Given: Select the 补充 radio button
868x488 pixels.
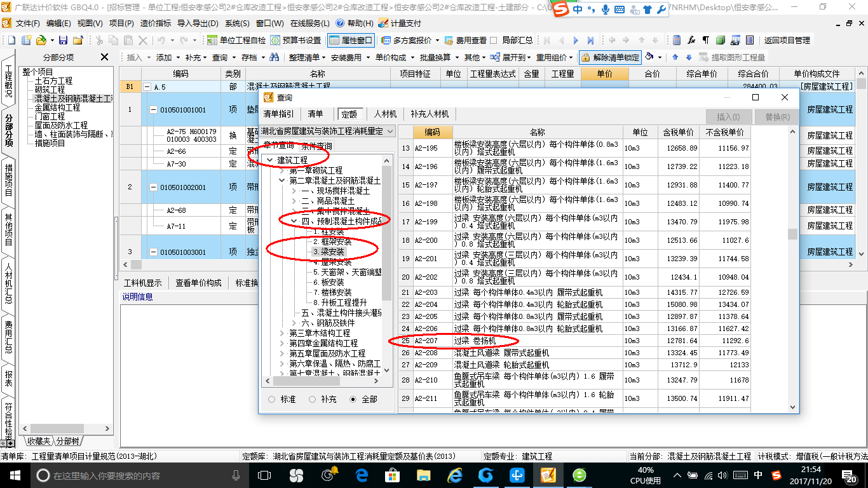Looking at the screenshot, I should [312, 400].
